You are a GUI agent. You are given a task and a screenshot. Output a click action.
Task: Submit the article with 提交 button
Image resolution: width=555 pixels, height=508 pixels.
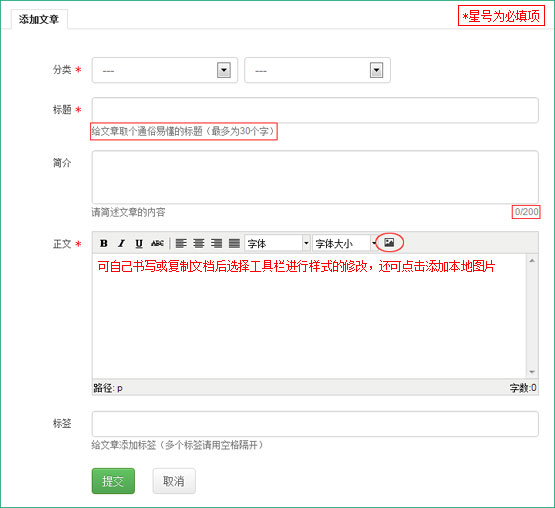[x=113, y=481]
